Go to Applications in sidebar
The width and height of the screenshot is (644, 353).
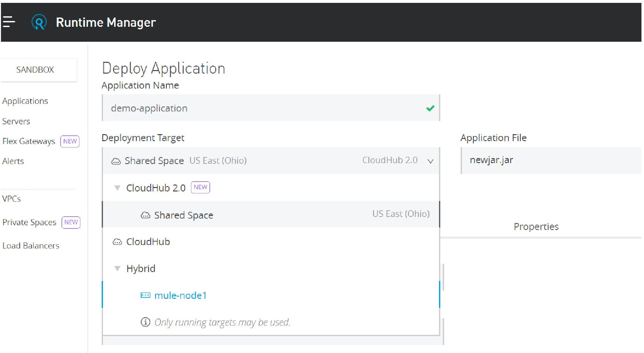coord(25,101)
